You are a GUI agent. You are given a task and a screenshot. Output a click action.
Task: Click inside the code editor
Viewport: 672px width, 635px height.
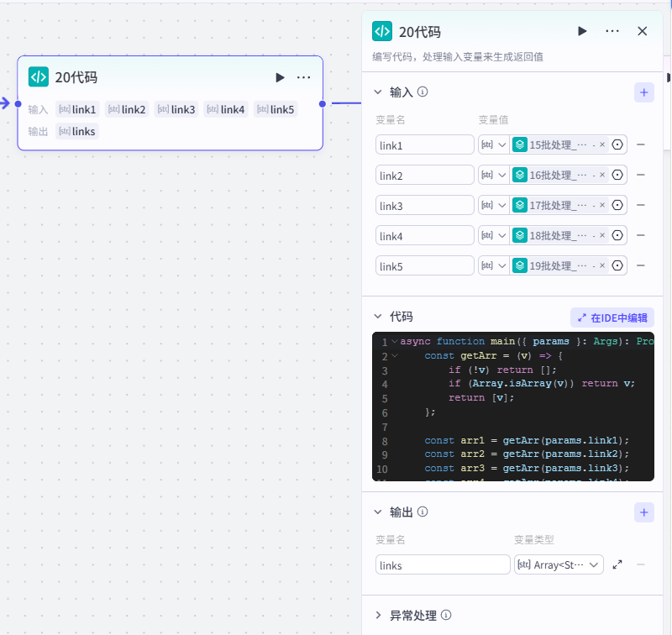513,407
